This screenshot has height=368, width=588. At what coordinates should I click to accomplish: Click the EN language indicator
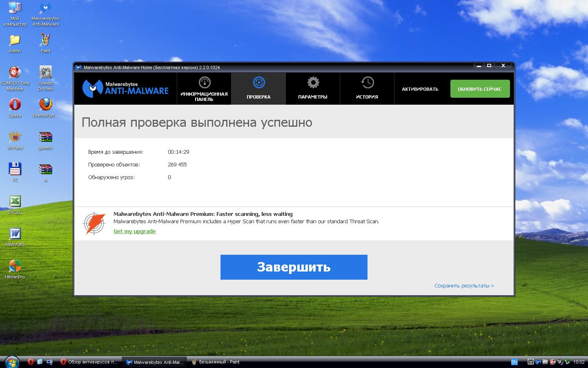pyautogui.click(x=514, y=362)
